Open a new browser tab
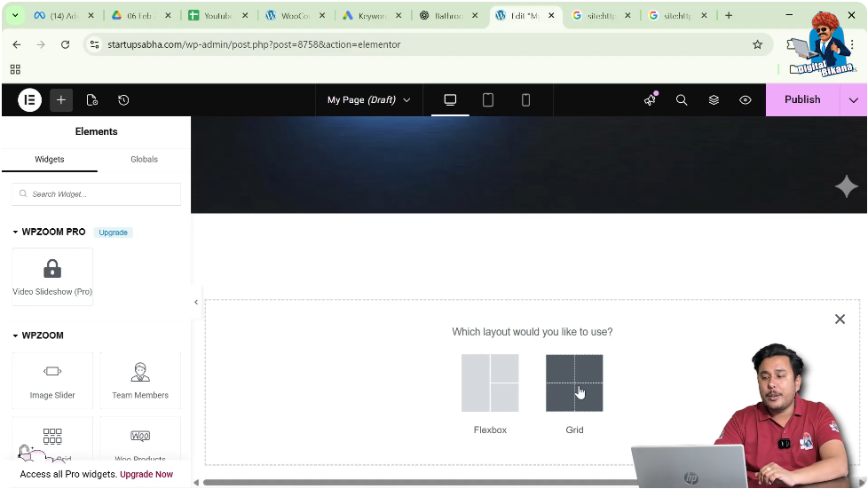868x489 pixels. 729,15
